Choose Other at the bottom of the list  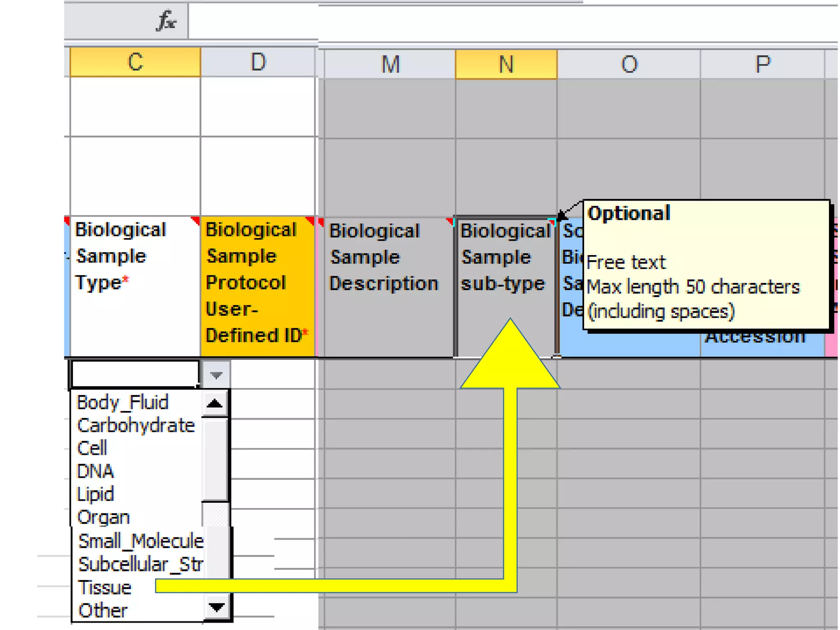(103, 611)
